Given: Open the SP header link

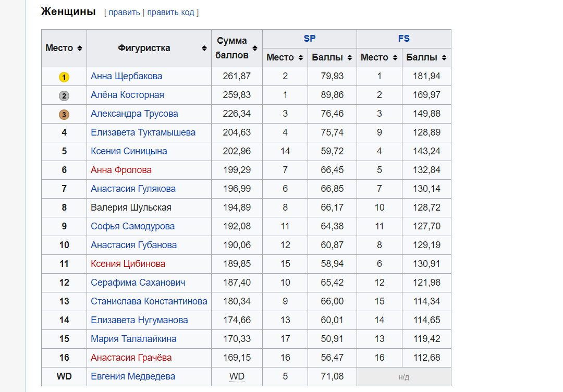Looking at the screenshot, I should [310, 39].
